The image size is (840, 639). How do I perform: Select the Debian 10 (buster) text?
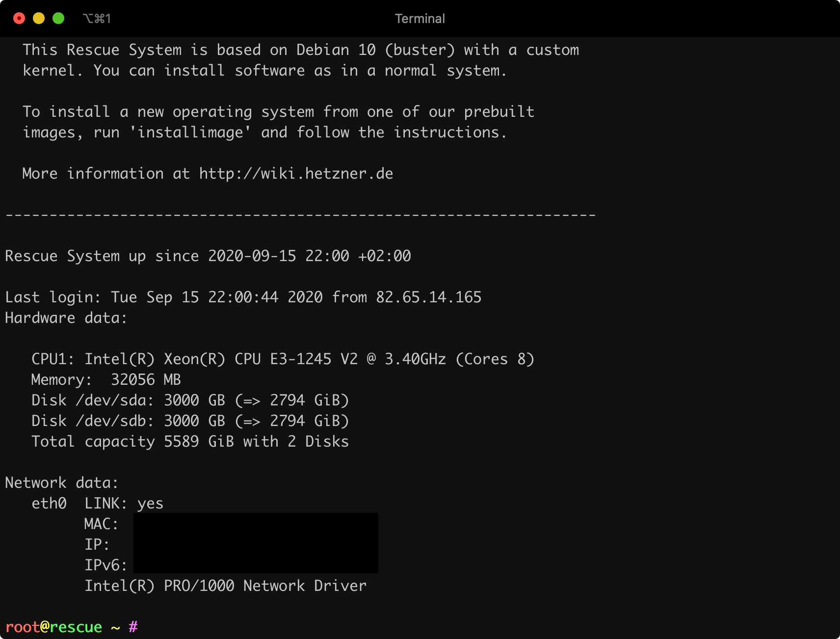click(x=376, y=50)
